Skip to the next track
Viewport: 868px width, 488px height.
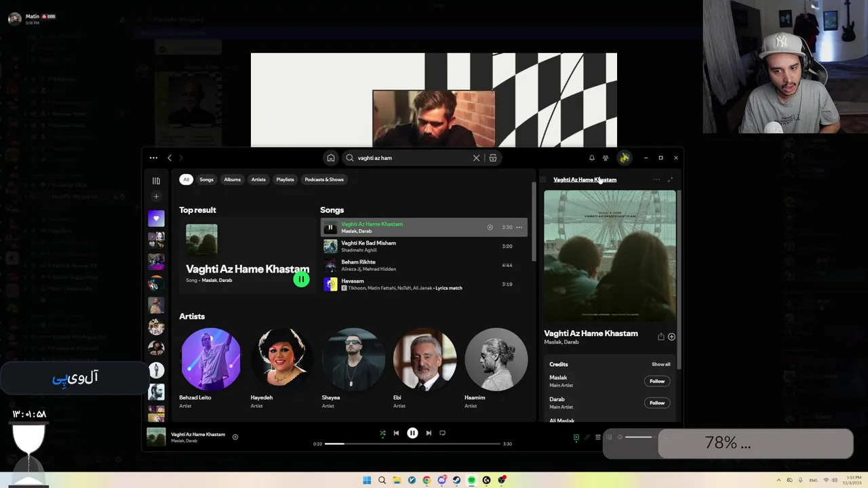(429, 433)
